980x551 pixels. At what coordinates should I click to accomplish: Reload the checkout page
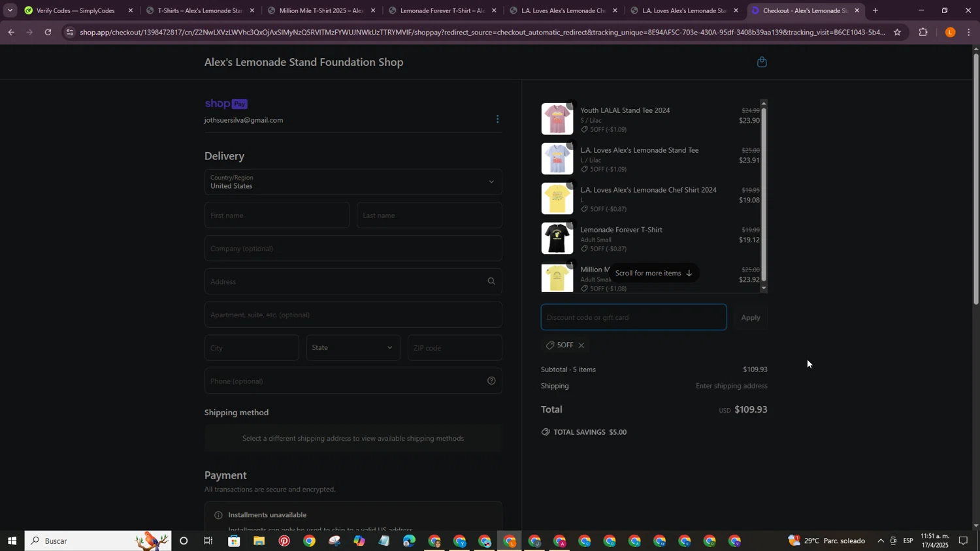pyautogui.click(x=48, y=33)
